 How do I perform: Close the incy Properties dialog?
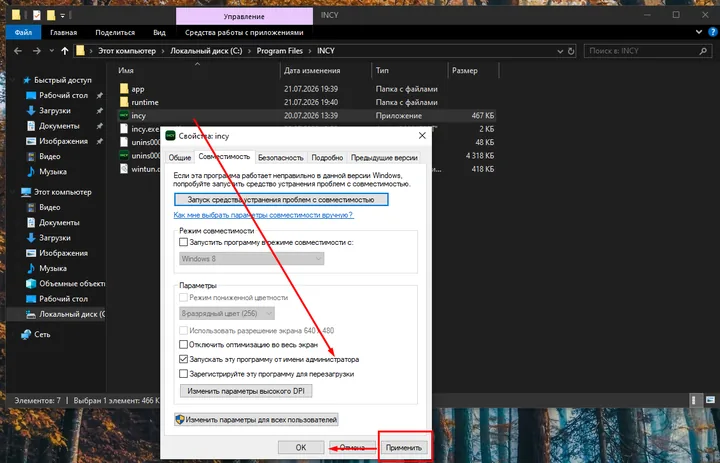click(x=422, y=136)
